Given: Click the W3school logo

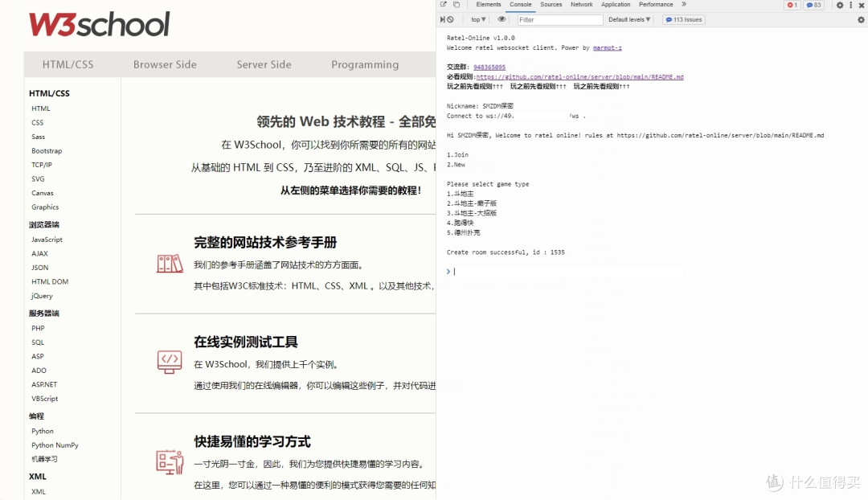Looking at the screenshot, I should pos(100,24).
